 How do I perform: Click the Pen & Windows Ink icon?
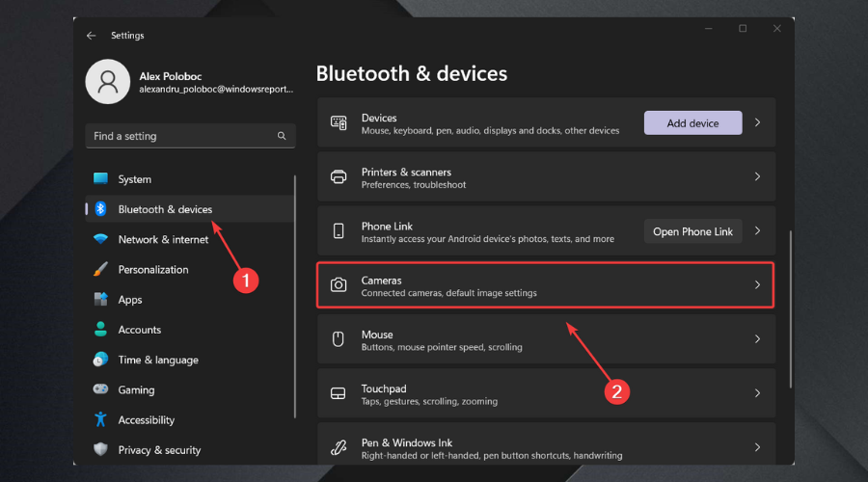339,447
